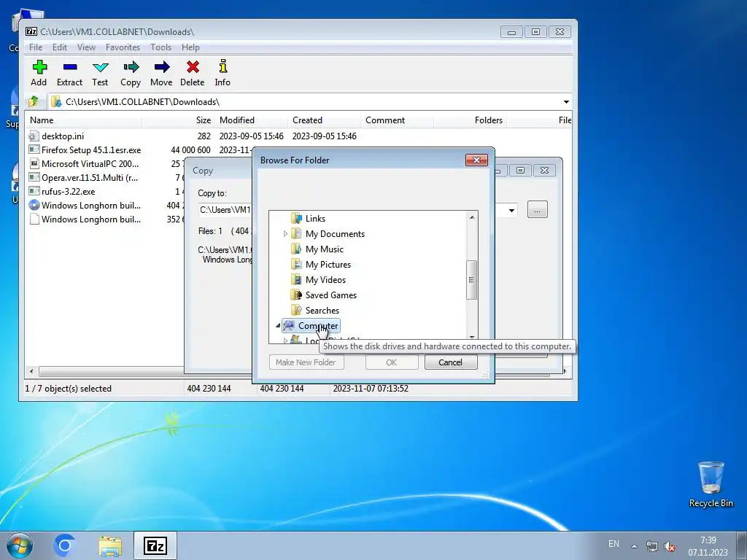Screen dimensions: 747x560
Task: Click the Make New Folder button
Action: click(306, 362)
